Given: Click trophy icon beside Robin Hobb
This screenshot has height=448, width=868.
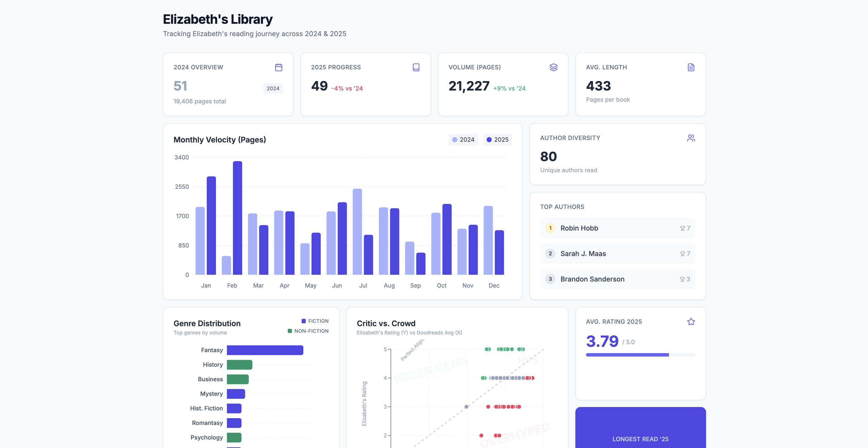Looking at the screenshot, I should (x=682, y=228).
